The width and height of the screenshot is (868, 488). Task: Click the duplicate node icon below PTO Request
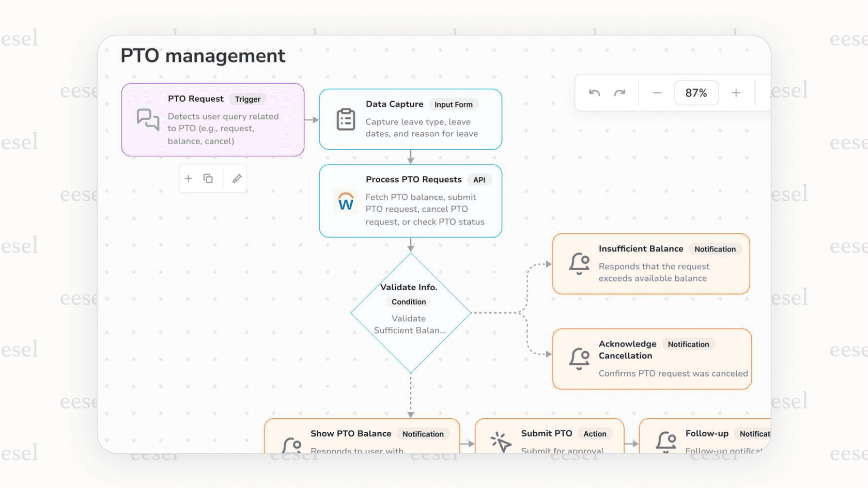[208, 178]
